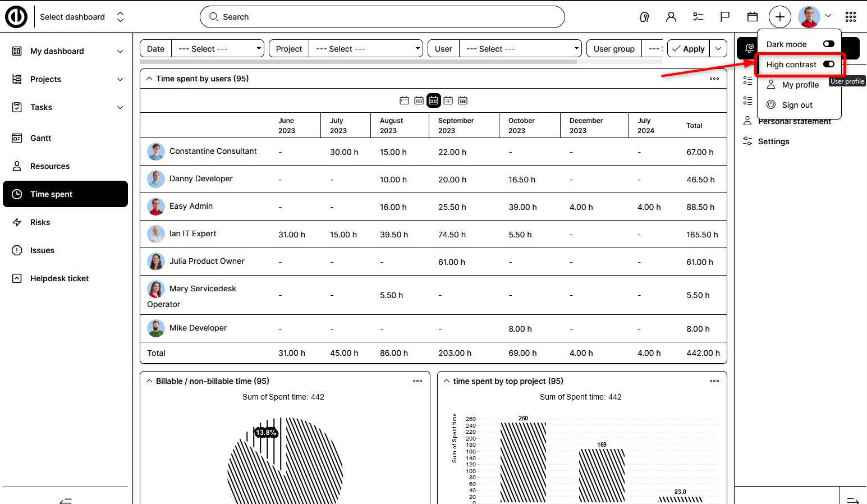The width and height of the screenshot is (867, 504).
Task: Select the daily calendar view icon
Action: coord(404,100)
